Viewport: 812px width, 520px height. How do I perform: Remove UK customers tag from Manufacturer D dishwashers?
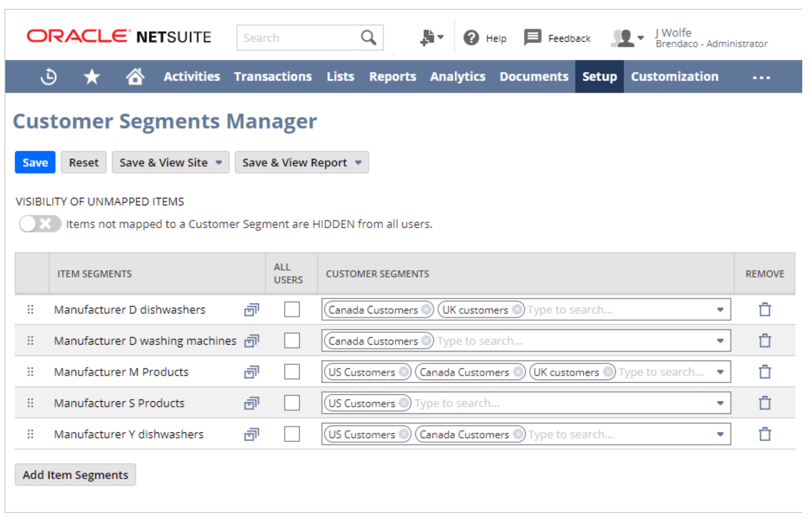coord(517,310)
